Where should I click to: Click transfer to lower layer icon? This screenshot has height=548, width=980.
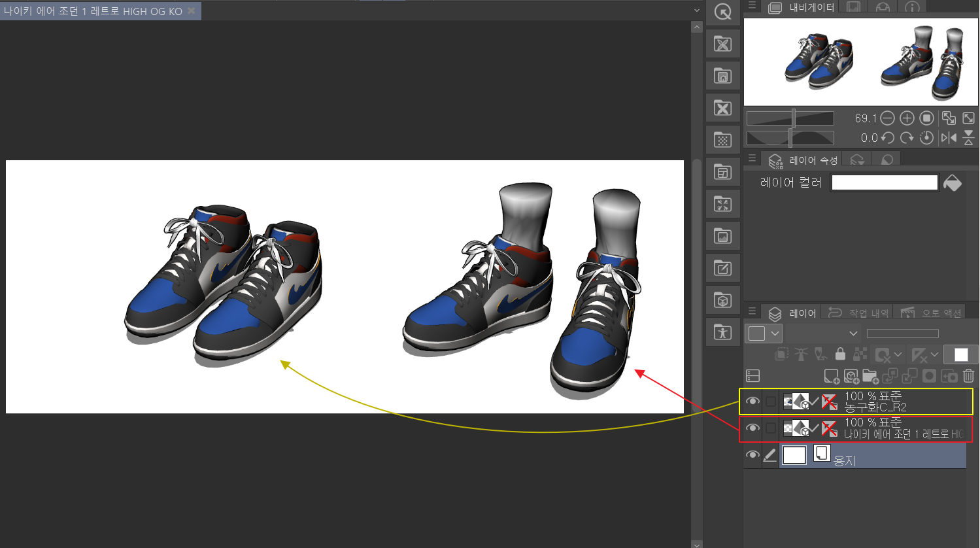point(890,376)
